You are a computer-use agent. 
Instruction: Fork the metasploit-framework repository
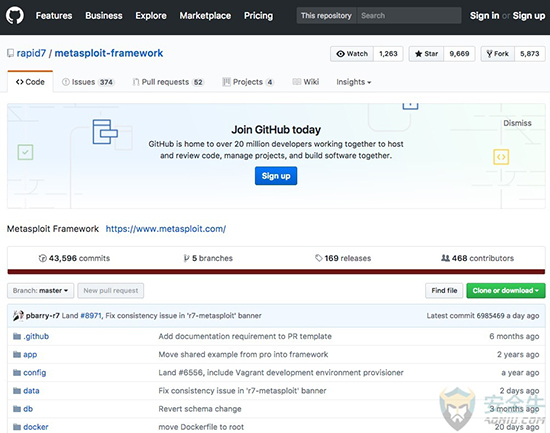pos(497,54)
